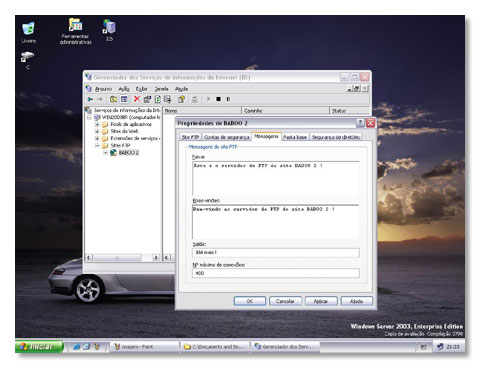The width and height of the screenshot is (480, 368).
Task: Open Ferramentas administrativas desktop icon
Action: coord(75,32)
